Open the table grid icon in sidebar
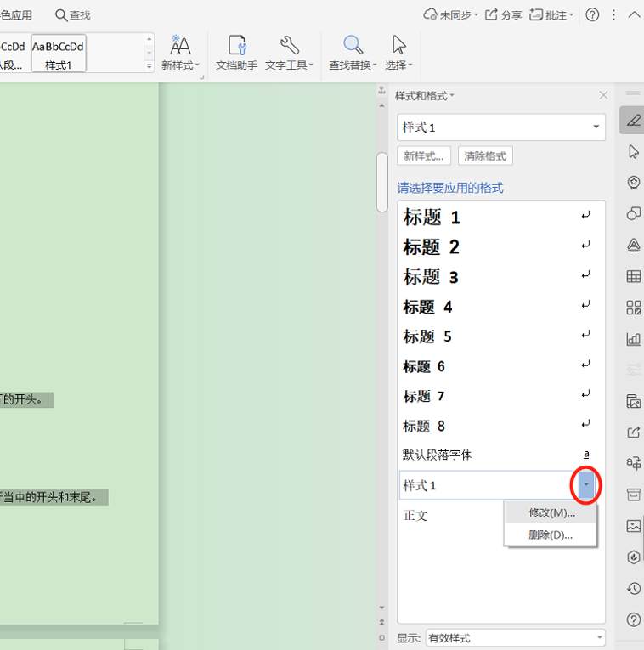Viewport: 644px width, 650px height. tap(633, 276)
